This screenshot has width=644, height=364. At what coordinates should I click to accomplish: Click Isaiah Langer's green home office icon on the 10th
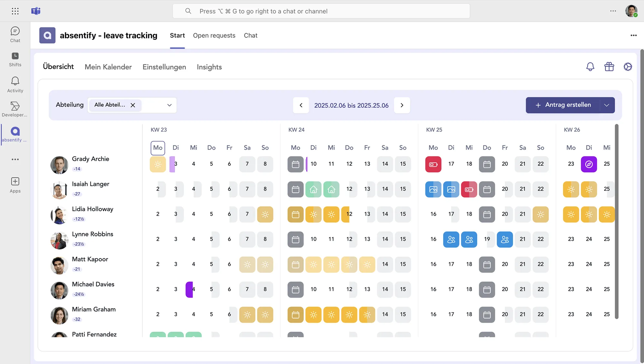(313, 189)
